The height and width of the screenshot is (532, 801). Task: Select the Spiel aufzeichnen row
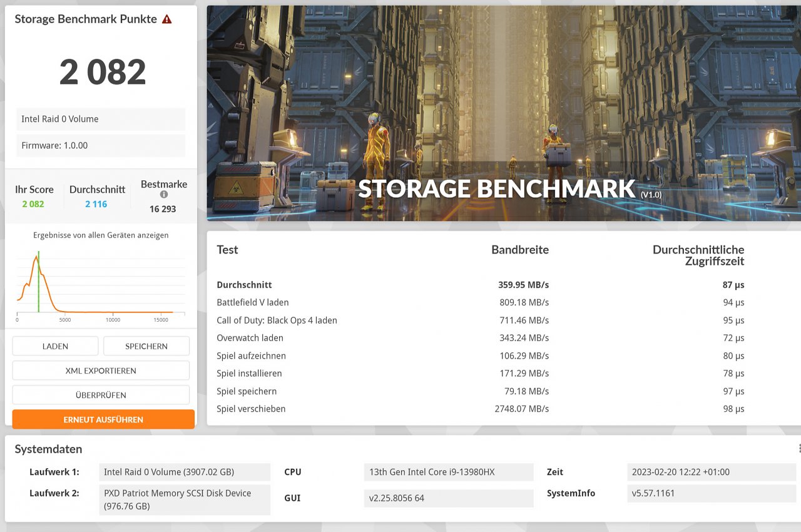tap(481, 356)
